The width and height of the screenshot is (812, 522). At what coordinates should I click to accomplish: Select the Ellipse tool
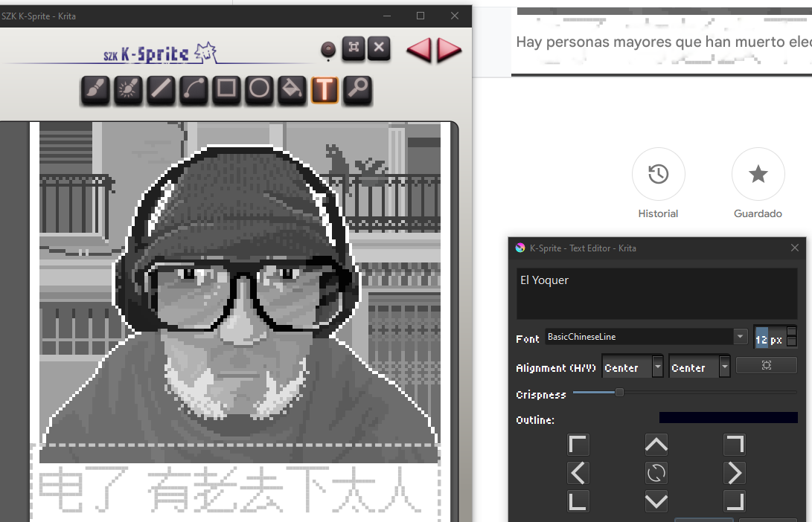click(x=259, y=90)
